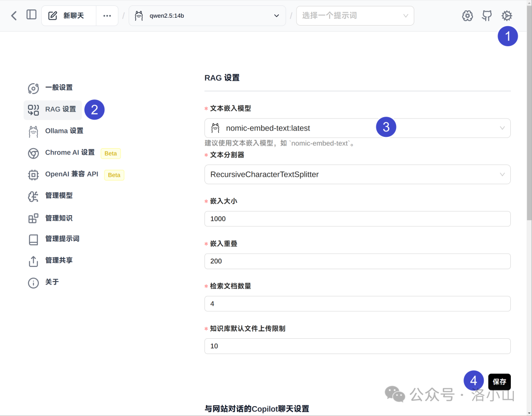Image resolution: width=532 pixels, height=416 pixels.
Task: Click the 文本分割器 field label
Action: [227, 155]
